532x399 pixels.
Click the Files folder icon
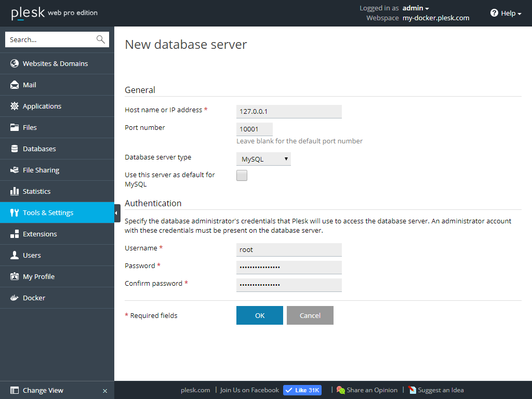coord(14,128)
